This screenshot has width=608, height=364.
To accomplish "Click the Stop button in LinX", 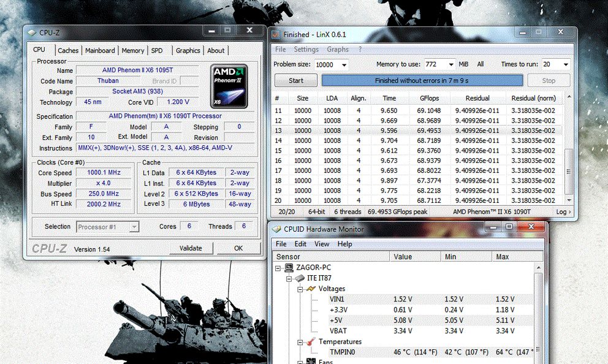I will (549, 81).
